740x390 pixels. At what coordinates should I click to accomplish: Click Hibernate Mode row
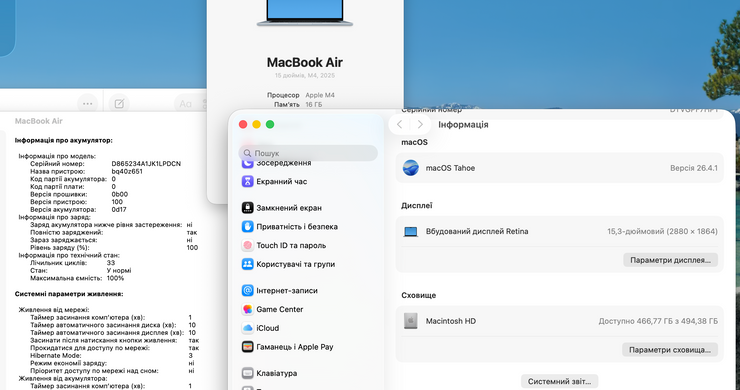[x=111, y=356]
